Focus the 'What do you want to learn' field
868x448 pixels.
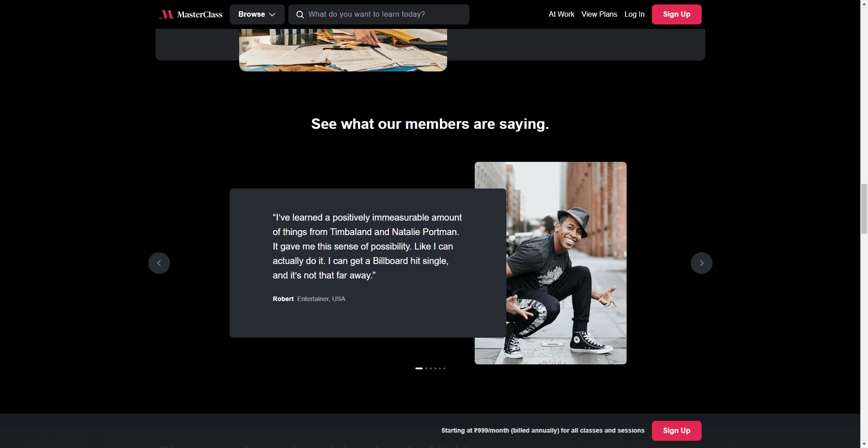(x=379, y=14)
